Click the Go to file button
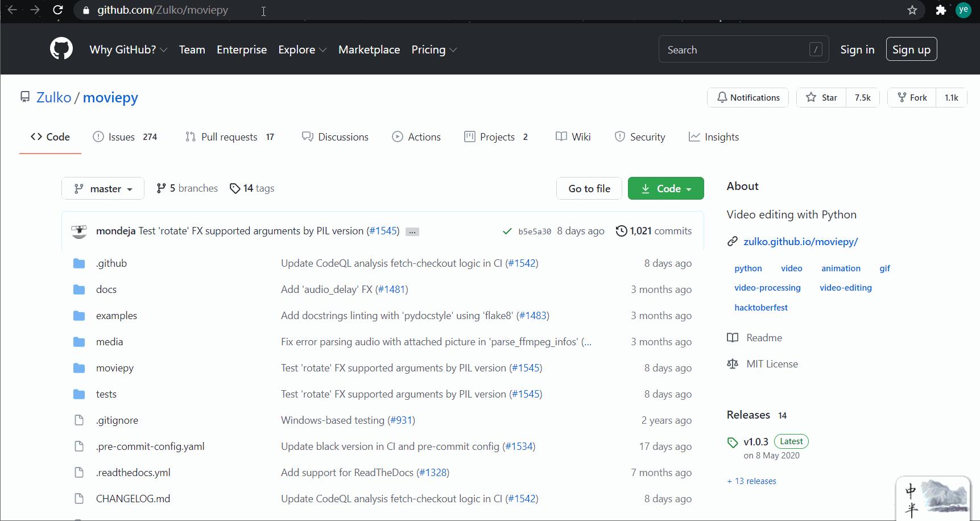Image resolution: width=980 pixels, height=521 pixels. point(589,189)
